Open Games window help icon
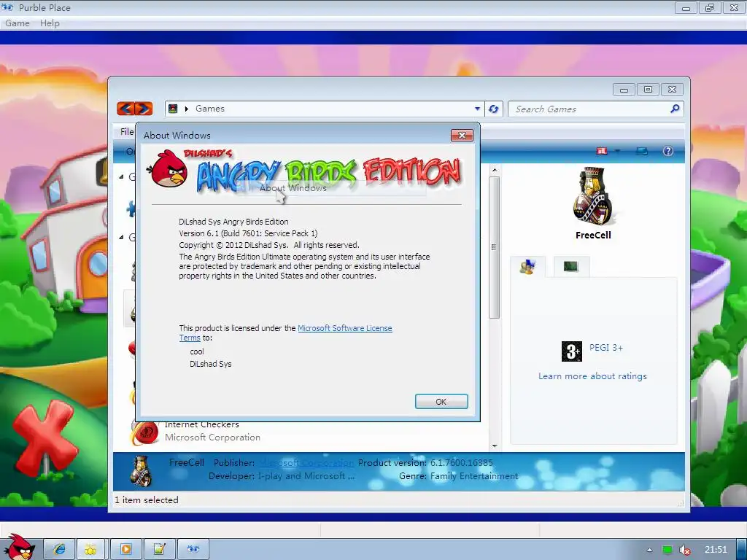747x560 pixels. [x=668, y=151]
